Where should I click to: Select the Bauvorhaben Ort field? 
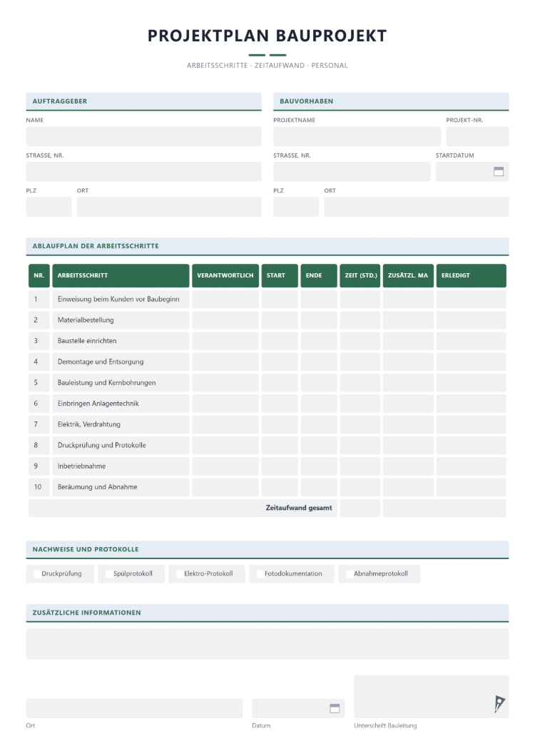coord(417,207)
